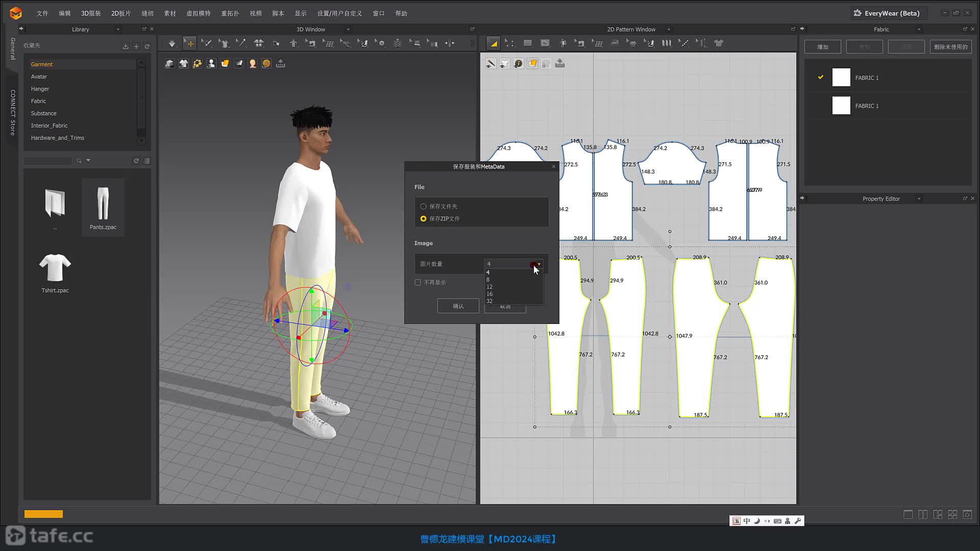Click the Simulate arrow icon in 3D toolbar
This screenshot has height=551, width=980.
coord(172,44)
